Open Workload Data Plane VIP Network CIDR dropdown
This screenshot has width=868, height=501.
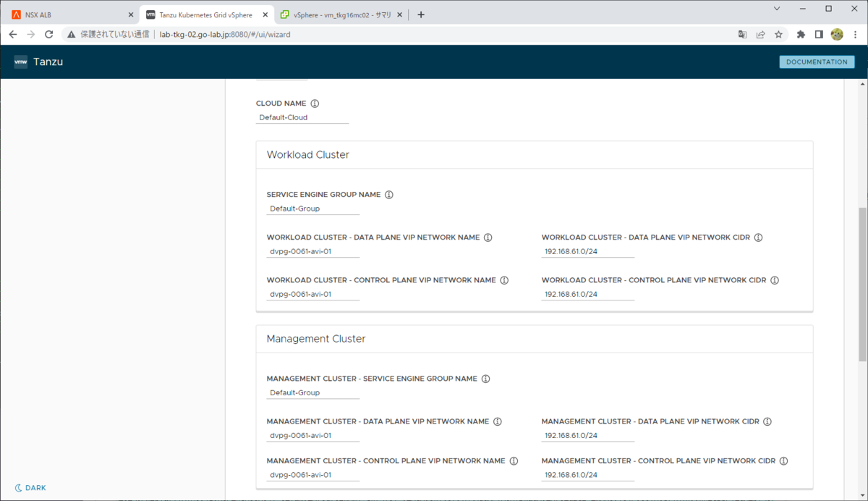588,251
